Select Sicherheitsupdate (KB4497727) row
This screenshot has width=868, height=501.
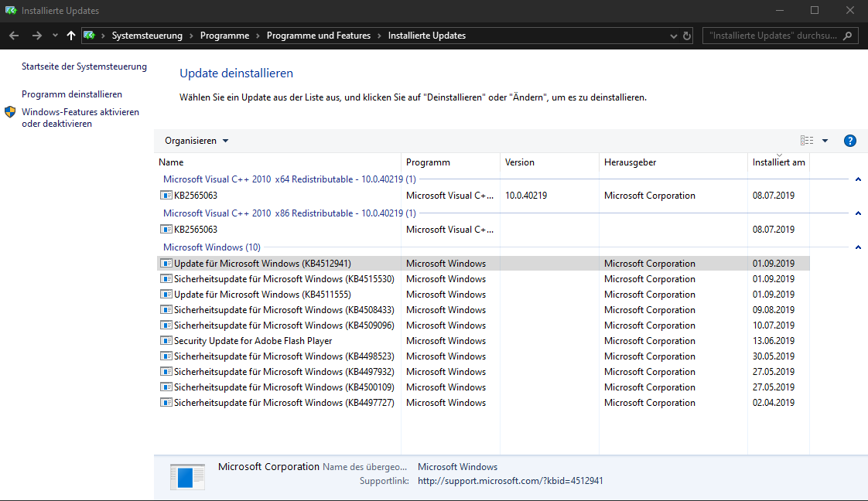[x=484, y=403]
